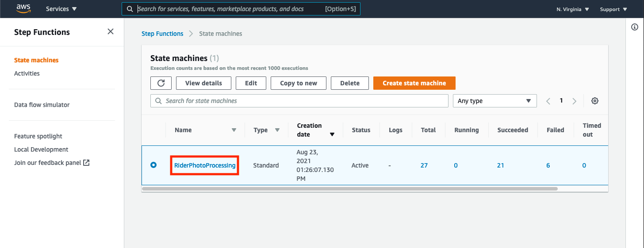
Task: Click the Standard type cell
Action: [266, 165]
